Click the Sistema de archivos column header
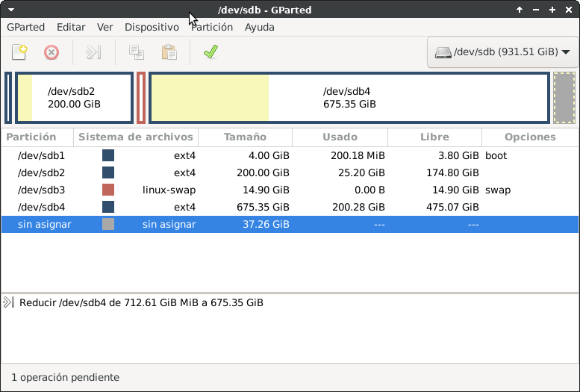Screen dimensions: 580x392 [x=136, y=137]
